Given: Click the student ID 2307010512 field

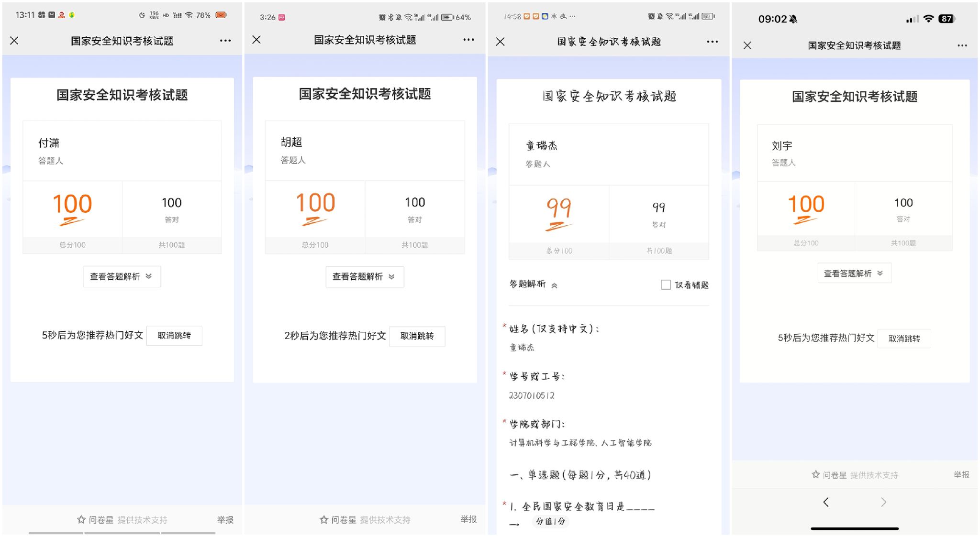Looking at the screenshot, I should click(x=532, y=395).
